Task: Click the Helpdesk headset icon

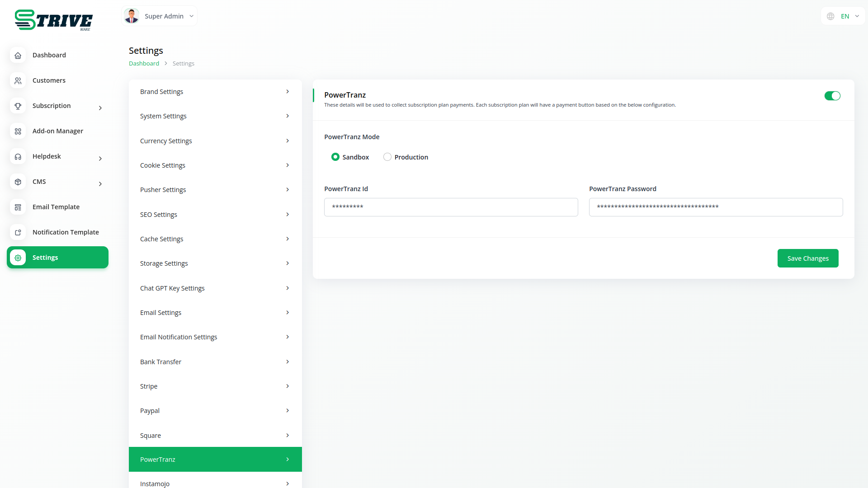Action: click(x=18, y=156)
